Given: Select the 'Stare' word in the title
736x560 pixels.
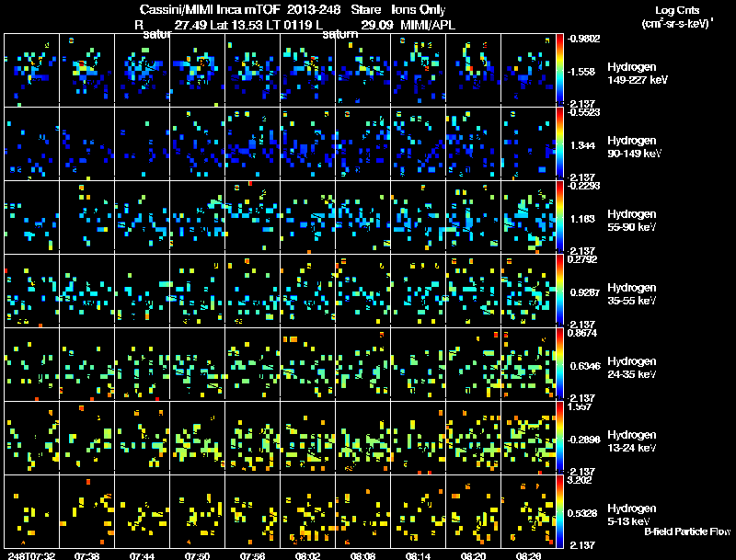Looking at the screenshot, I should 365,10.
